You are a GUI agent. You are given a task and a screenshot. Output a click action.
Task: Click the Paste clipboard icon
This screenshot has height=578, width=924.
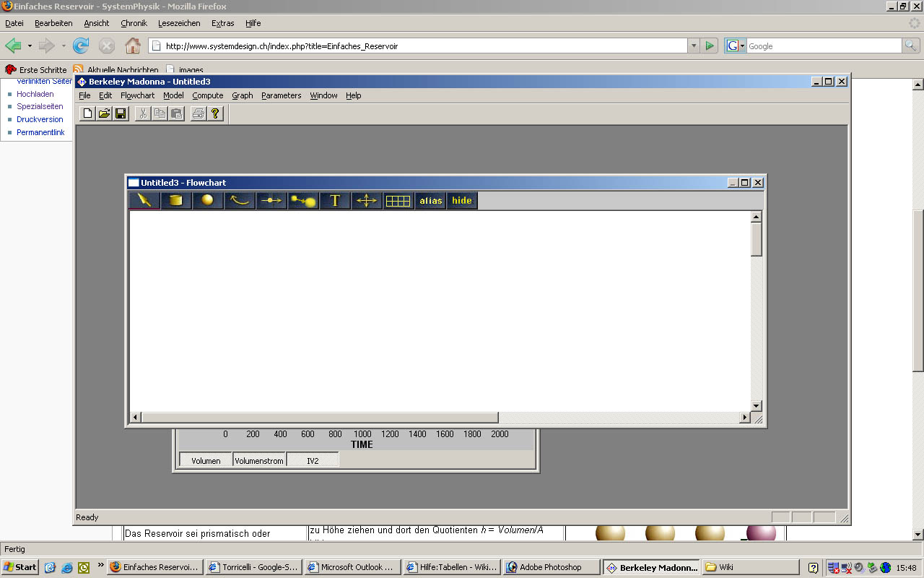[x=176, y=113]
